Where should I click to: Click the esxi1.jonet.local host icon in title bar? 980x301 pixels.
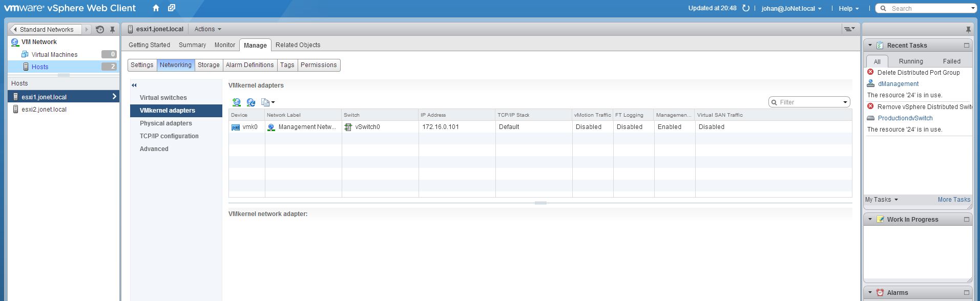(131, 29)
